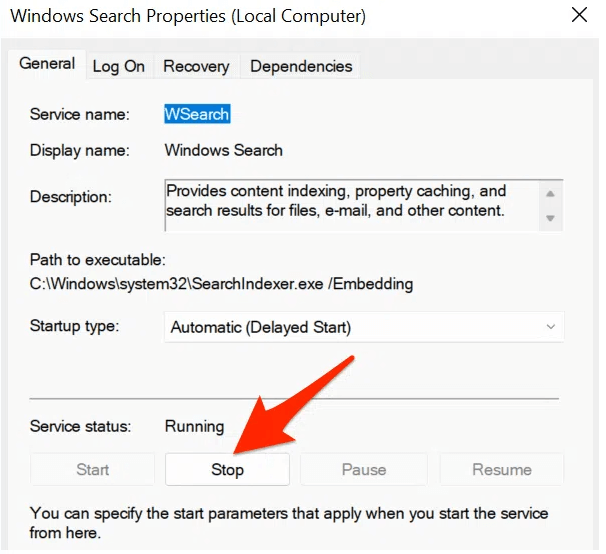Click the Pause service button

point(364,469)
